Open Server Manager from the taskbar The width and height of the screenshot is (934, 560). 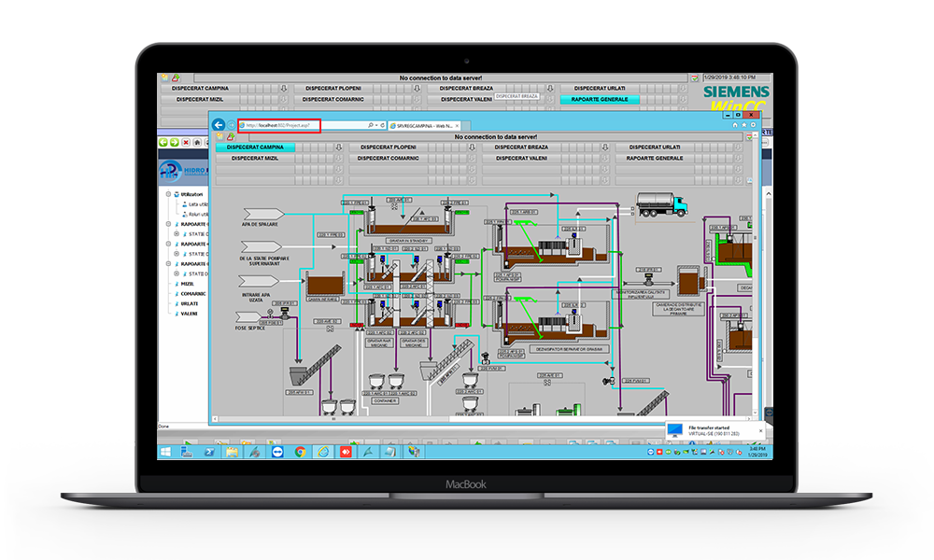click(187, 453)
